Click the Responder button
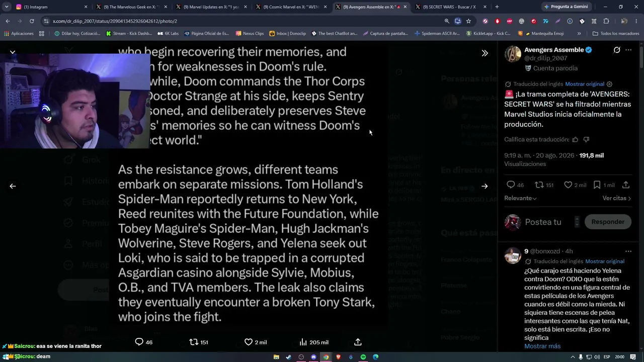Viewport: 644px width, 362px height. click(608, 222)
